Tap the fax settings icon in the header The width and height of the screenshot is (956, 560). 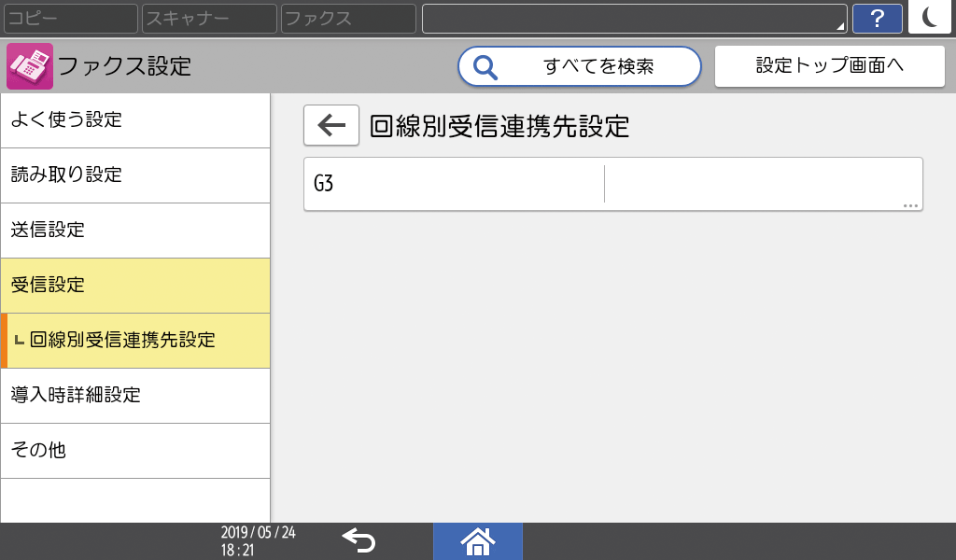click(29, 65)
